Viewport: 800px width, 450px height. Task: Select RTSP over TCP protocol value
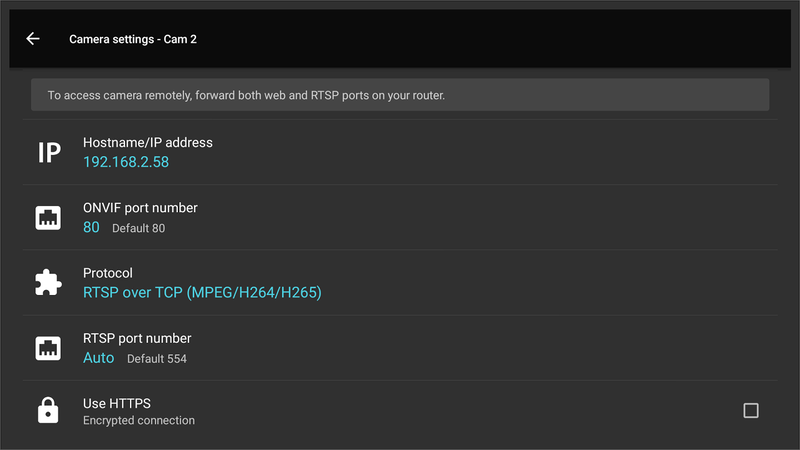[x=202, y=293]
